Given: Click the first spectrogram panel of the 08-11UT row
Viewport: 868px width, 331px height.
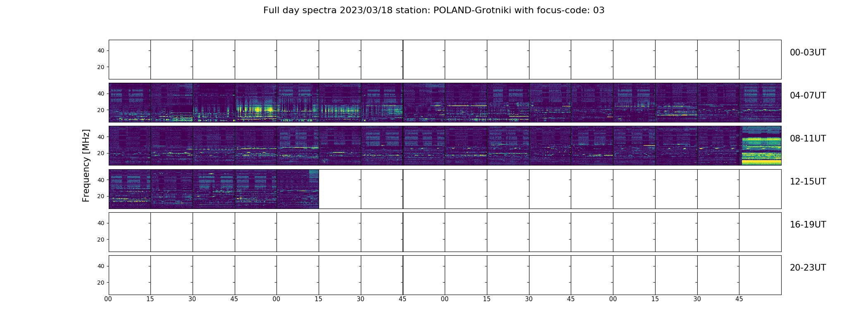Looking at the screenshot, I should click(x=130, y=146).
